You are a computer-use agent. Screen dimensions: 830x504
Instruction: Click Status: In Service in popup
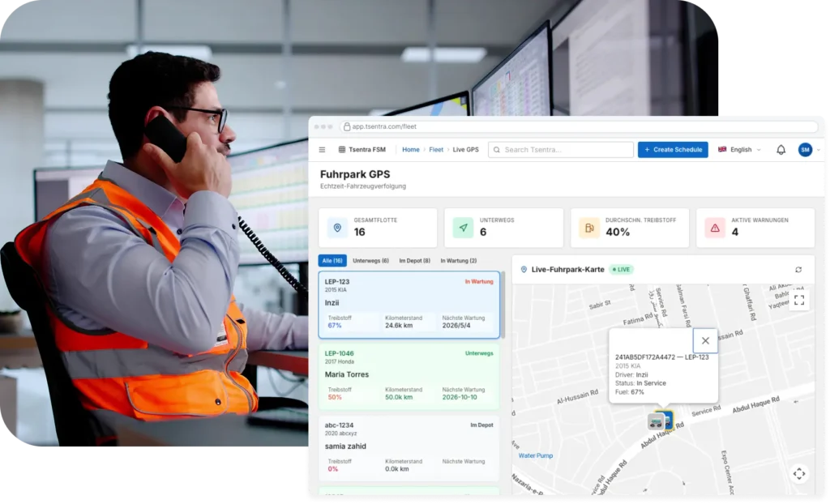[640, 383]
